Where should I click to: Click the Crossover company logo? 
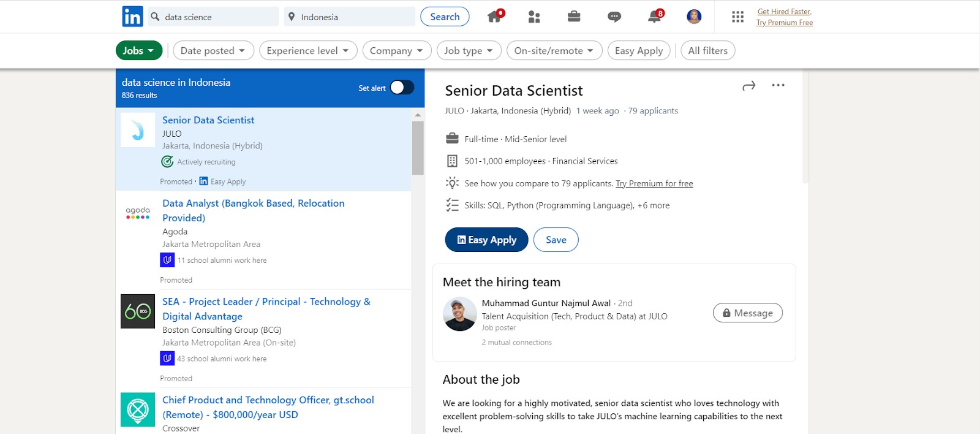point(138,409)
